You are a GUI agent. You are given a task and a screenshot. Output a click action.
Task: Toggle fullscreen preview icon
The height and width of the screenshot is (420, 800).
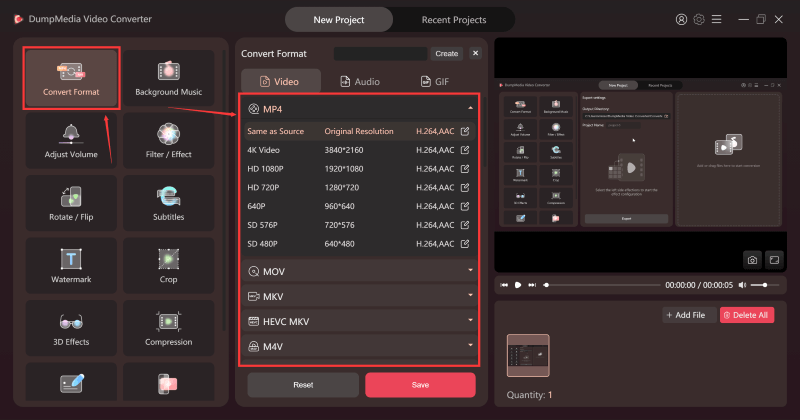774,260
